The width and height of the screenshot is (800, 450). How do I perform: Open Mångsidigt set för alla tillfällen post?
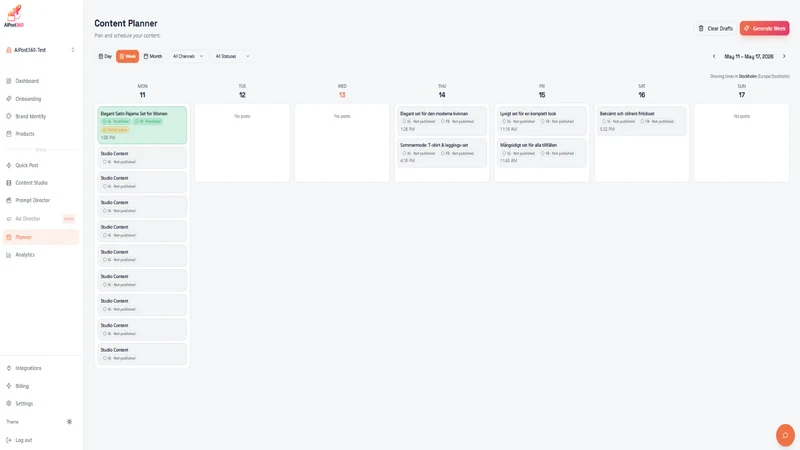pos(542,153)
